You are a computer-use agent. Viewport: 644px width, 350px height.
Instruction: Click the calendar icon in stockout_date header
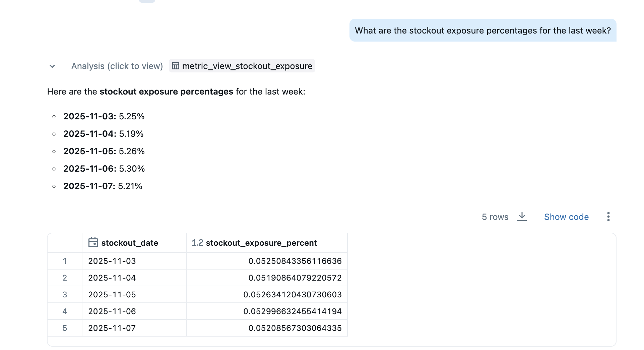93,242
